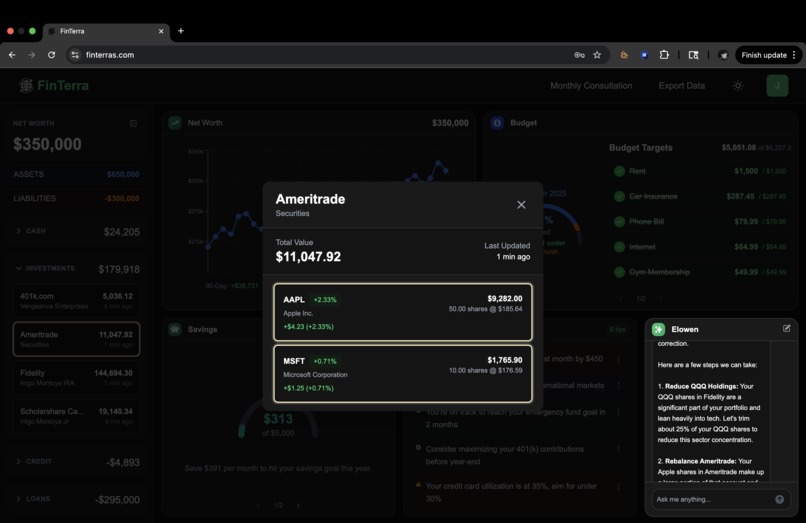The image size is (806, 523).
Task: Close the Ameritrade securities dialog
Action: (521, 205)
